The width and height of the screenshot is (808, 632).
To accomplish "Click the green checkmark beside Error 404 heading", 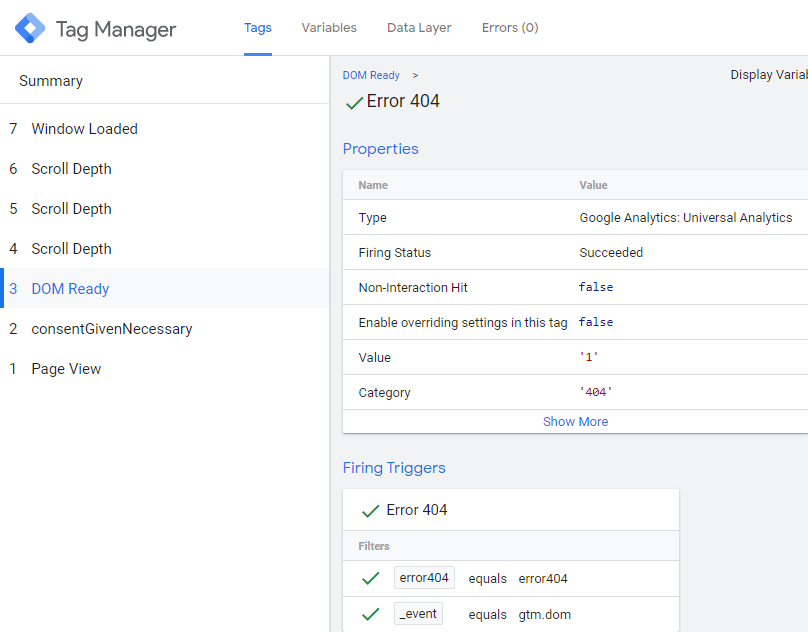I will click(355, 103).
